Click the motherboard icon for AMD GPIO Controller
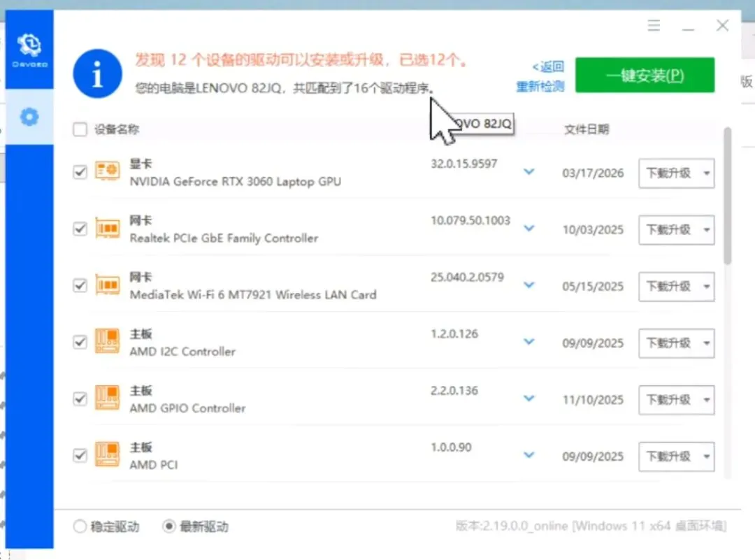 click(108, 399)
